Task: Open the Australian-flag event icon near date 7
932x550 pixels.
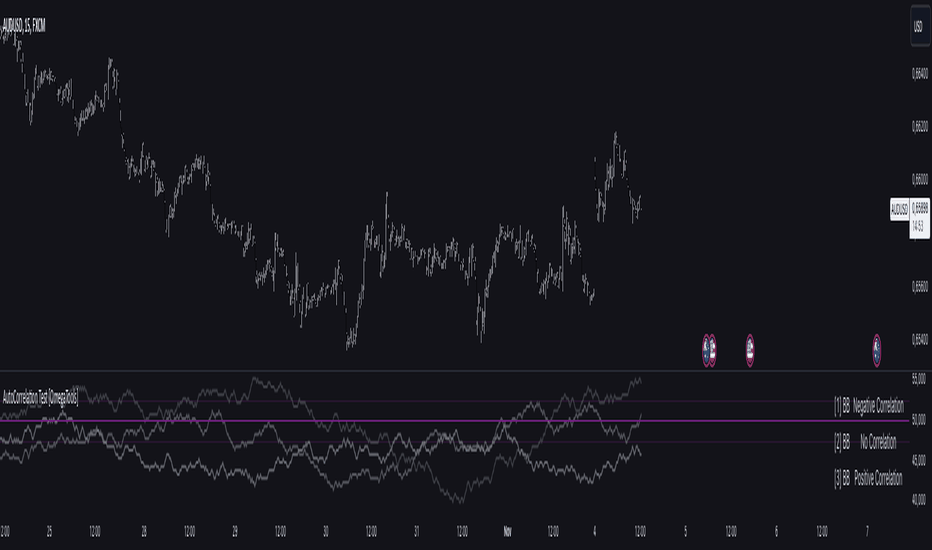Action: tap(877, 350)
